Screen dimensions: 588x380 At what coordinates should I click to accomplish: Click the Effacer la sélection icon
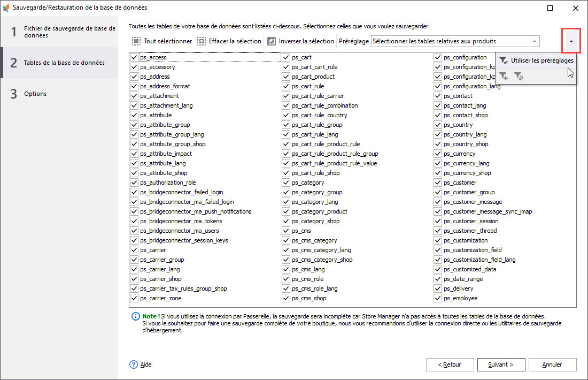click(202, 41)
